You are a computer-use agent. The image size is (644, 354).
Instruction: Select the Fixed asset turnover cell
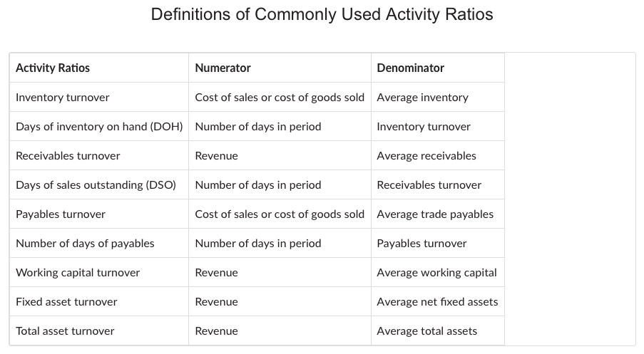point(66,302)
